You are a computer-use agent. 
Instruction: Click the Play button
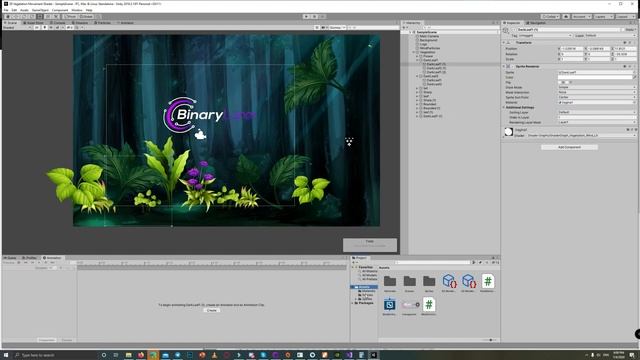[x=306, y=16]
